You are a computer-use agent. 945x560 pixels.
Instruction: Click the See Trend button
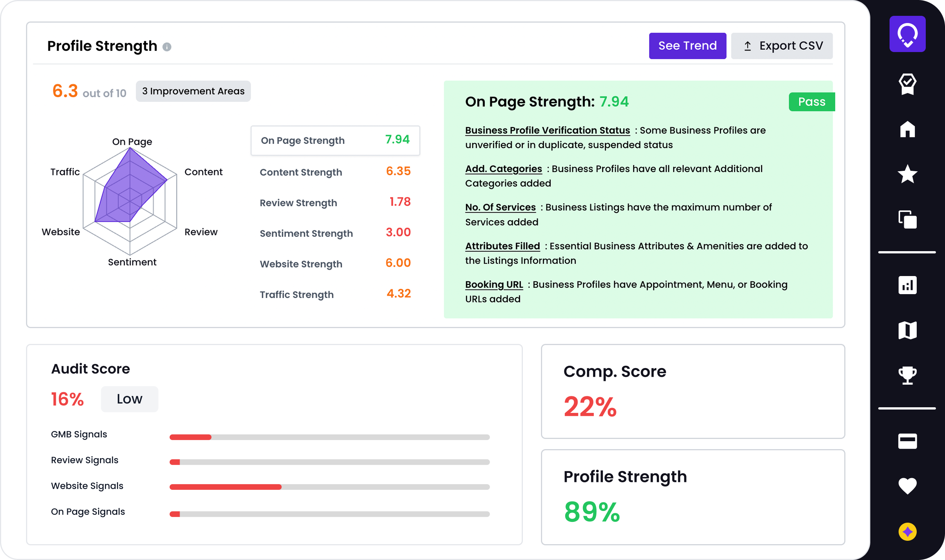687,46
